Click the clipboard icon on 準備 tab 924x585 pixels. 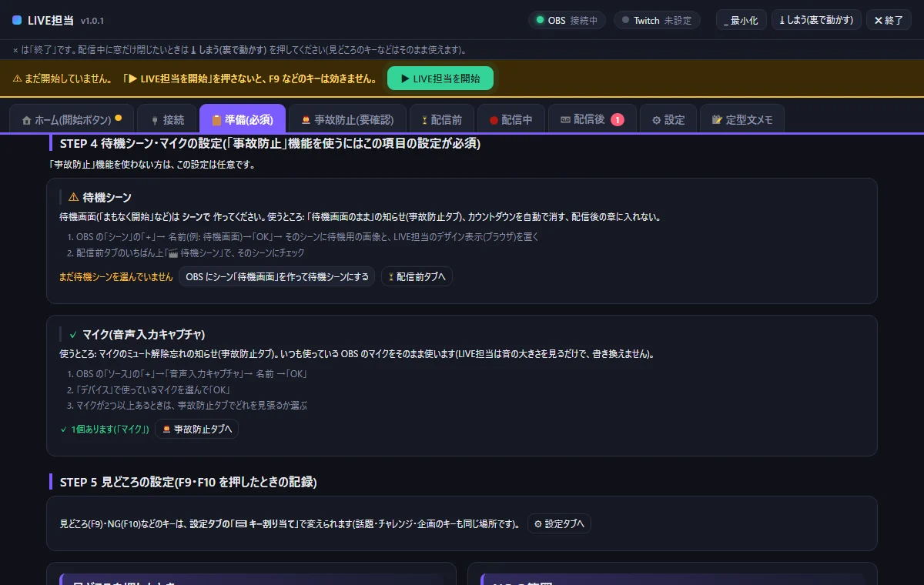tap(216, 120)
